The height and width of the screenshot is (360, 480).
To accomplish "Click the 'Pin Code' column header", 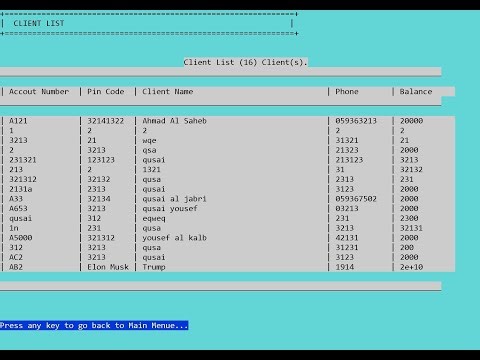I will pyautogui.click(x=106, y=92).
